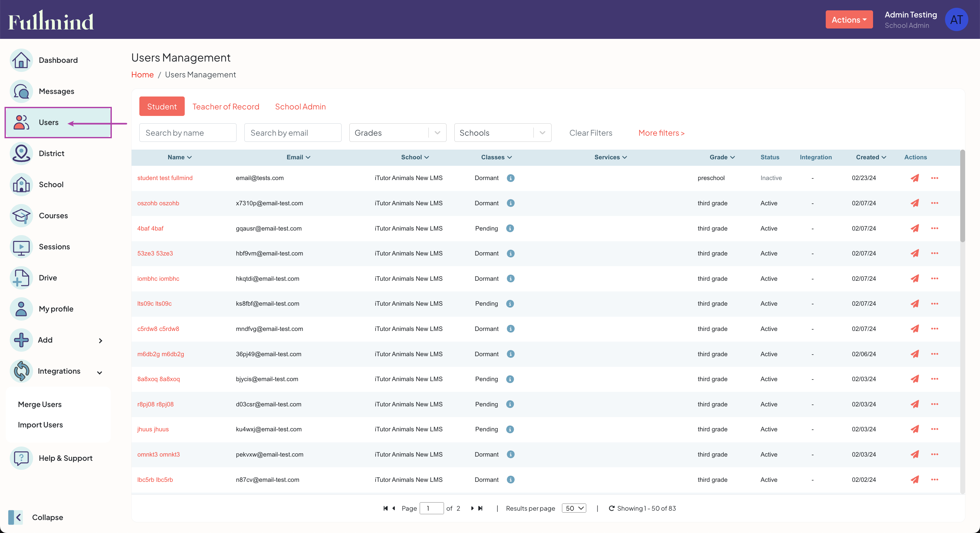This screenshot has width=980, height=533.
Task: Expand the Schools filter dropdown
Action: pyautogui.click(x=542, y=132)
